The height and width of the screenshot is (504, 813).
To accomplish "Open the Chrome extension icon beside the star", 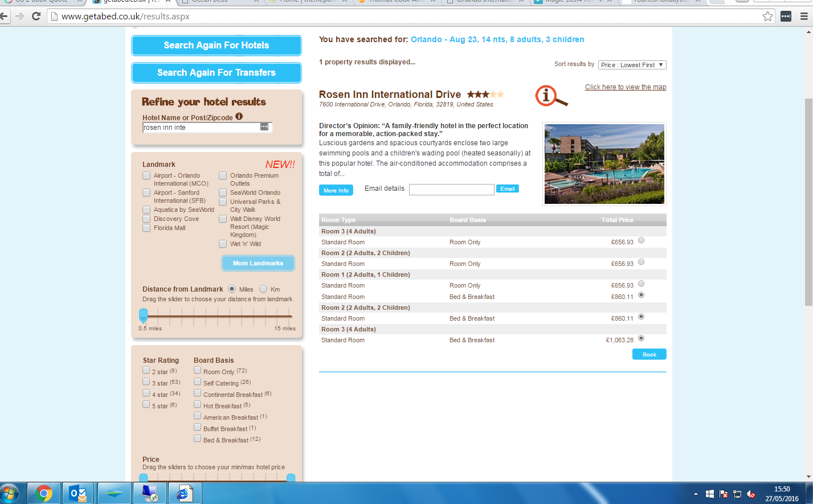I will pyautogui.click(x=786, y=16).
